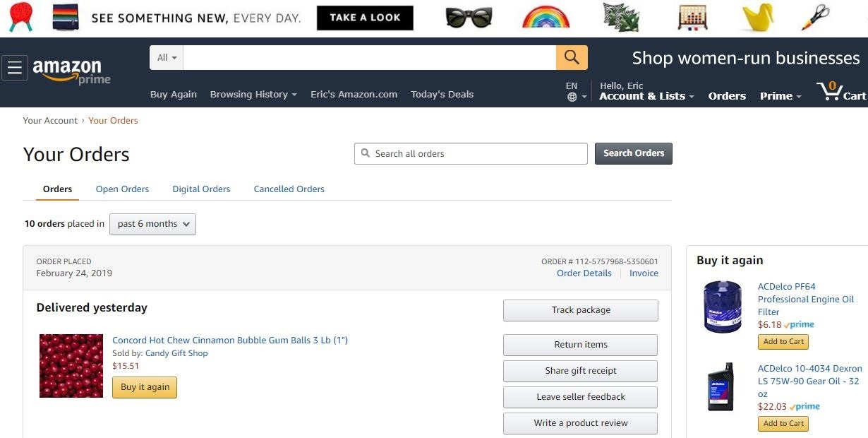Viewport: 868px width, 438px height.
Task: Click Buy it again for gum balls
Action: 145,387
